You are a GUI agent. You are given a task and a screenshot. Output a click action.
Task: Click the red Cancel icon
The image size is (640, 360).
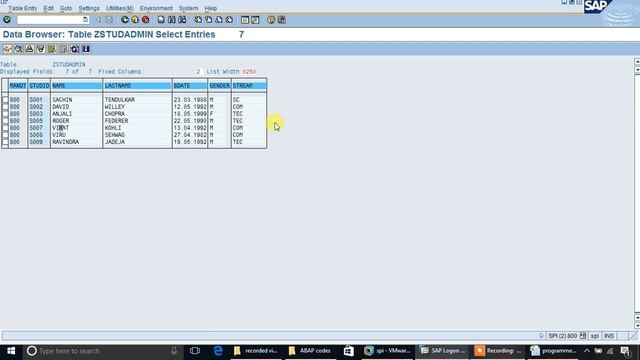(146, 20)
